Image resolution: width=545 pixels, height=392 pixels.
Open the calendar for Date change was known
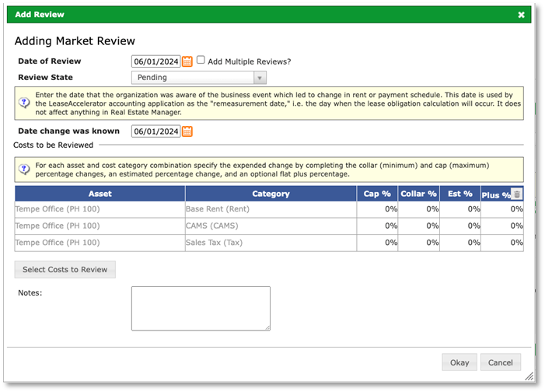[187, 131]
